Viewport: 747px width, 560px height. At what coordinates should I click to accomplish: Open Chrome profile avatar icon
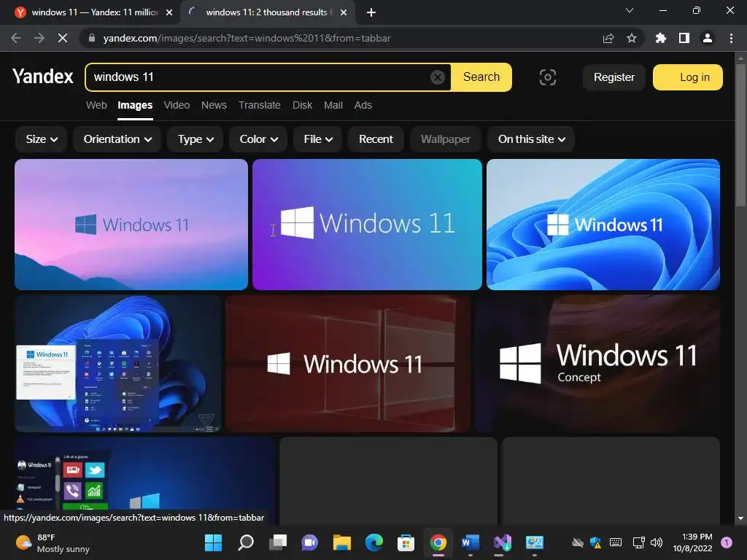click(x=708, y=38)
